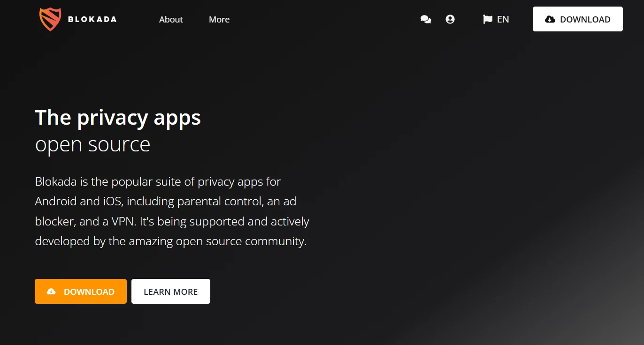Expand the More menu
This screenshot has height=345, width=644.
coord(219,19)
